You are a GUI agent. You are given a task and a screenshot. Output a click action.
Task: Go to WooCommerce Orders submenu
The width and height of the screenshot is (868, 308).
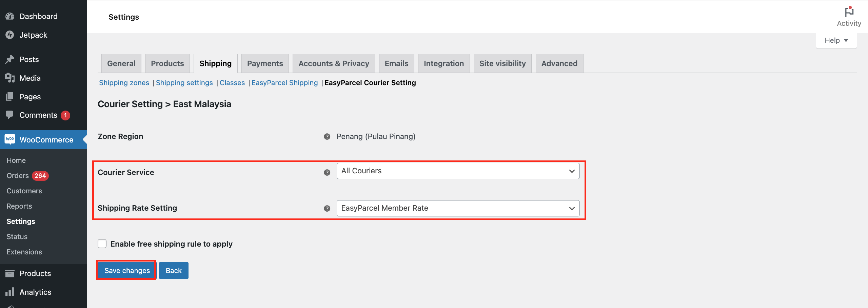pyautogui.click(x=18, y=176)
